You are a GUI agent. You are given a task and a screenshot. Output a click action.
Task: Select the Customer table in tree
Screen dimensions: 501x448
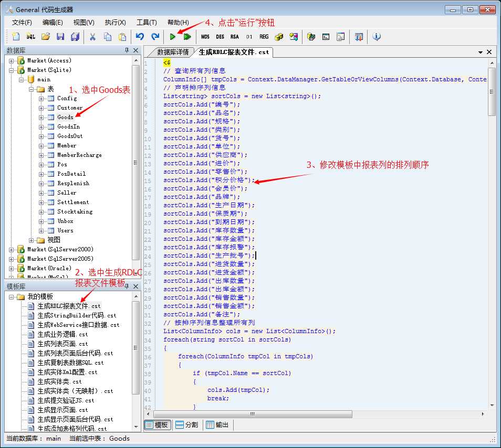coord(70,108)
